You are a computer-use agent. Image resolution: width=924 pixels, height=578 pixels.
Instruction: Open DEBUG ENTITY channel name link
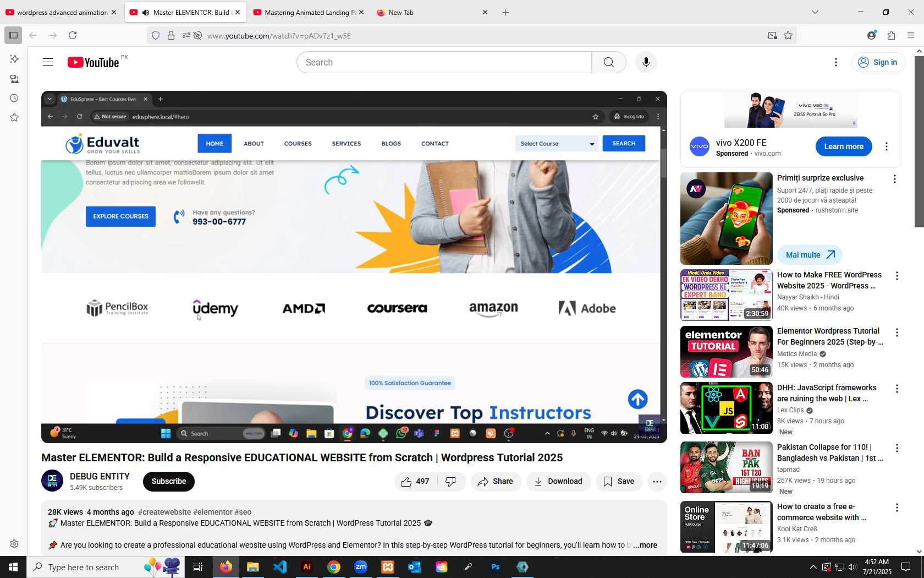100,476
